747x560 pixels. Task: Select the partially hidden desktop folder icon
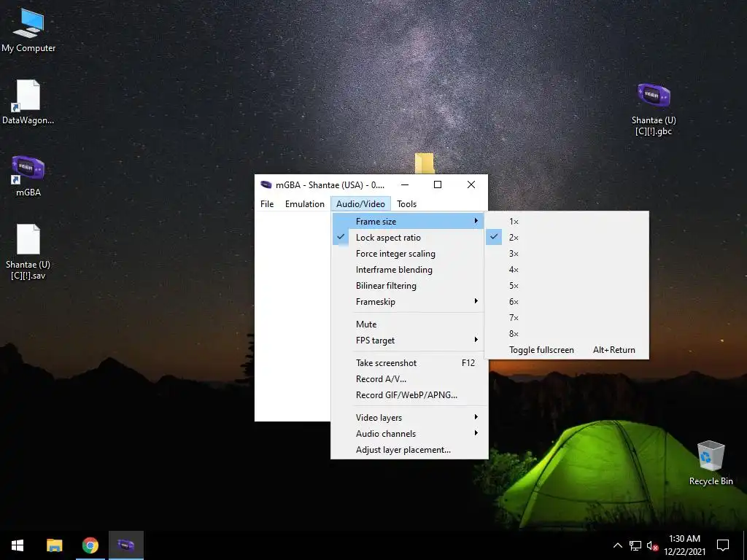tap(424, 163)
